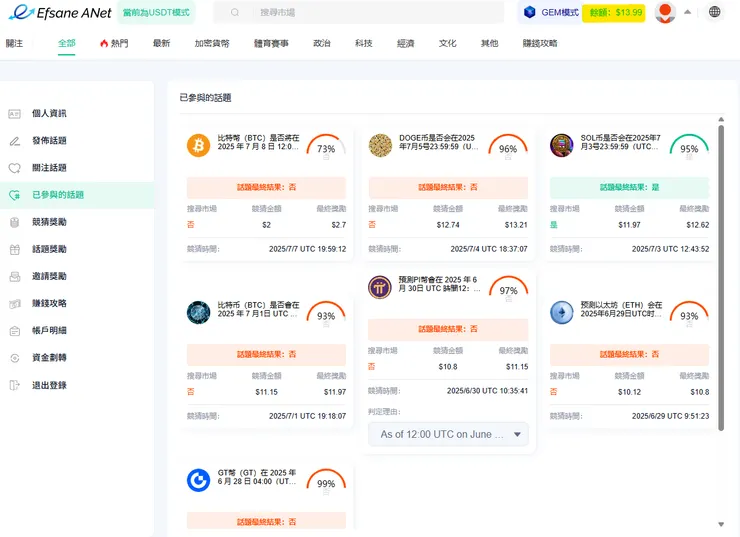The width and height of the screenshot is (740, 537).
Task: Click the balance $13.99 label
Action: (x=614, y=12)
